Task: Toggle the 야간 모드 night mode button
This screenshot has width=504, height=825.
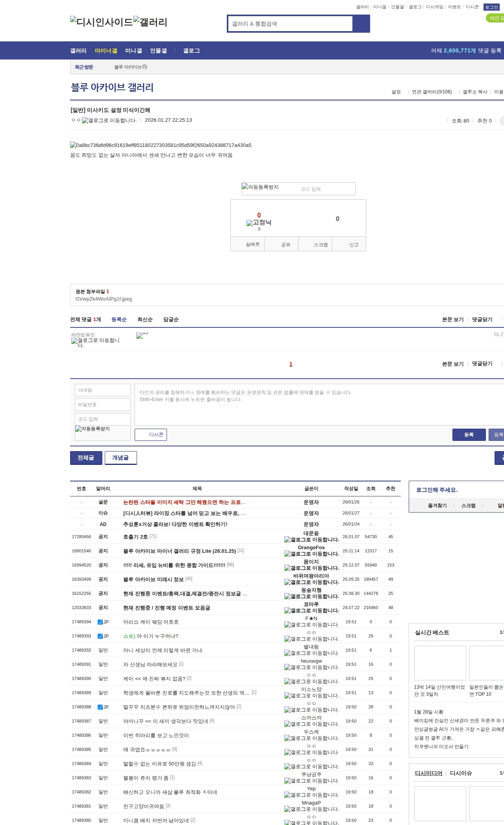Action: coord(495,18)
